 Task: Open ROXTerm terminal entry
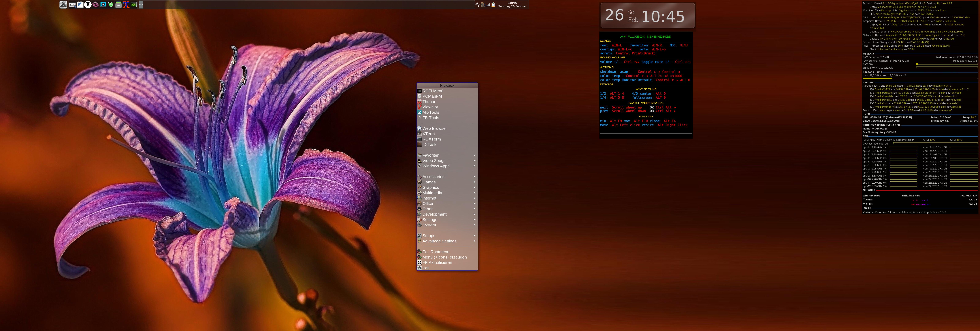coord(447,139)
